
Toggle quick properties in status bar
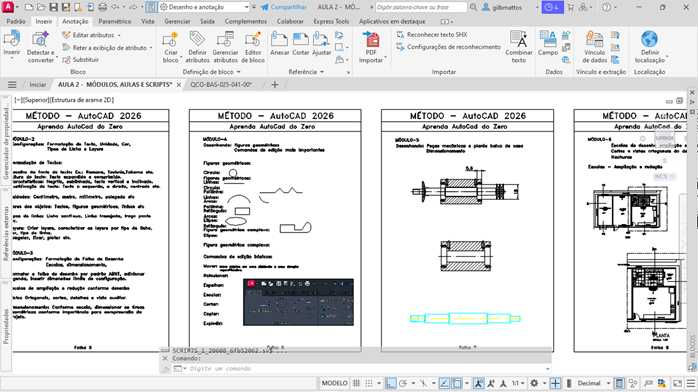[619, 383]
